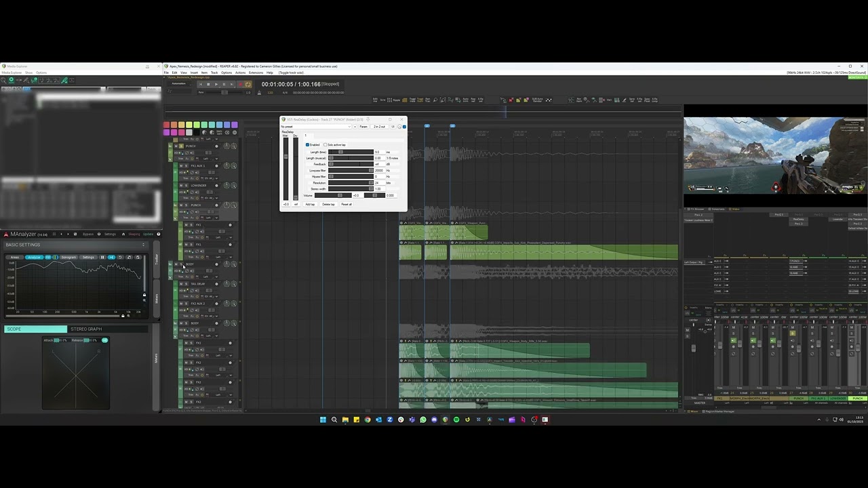Screen dimensions: 868x488
Task: Click the Delete tap button
Action: [328, 204]
